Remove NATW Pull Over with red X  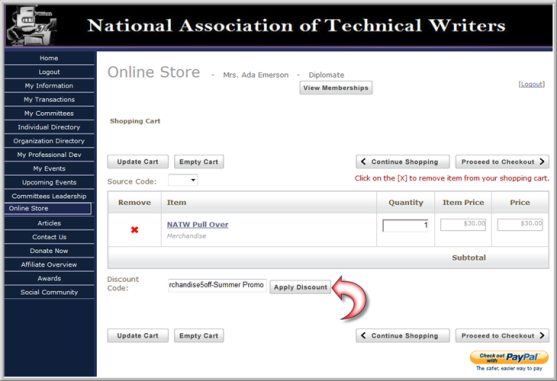tap(134, 230)
